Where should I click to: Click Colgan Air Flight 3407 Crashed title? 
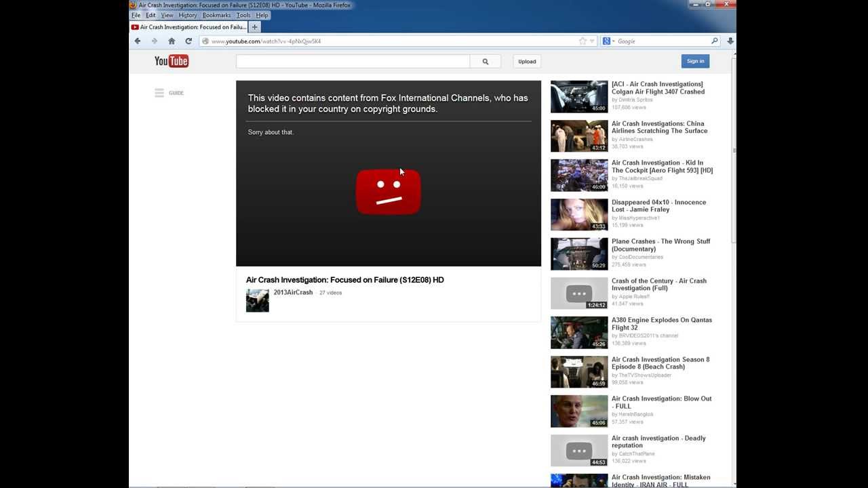658,88
